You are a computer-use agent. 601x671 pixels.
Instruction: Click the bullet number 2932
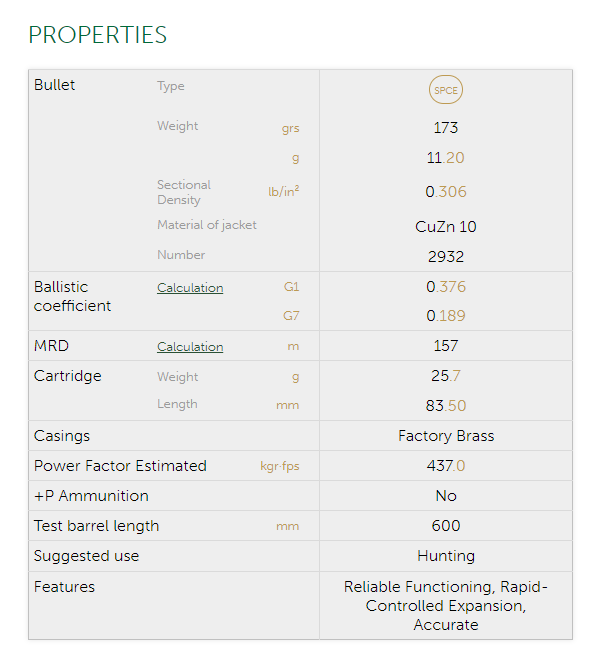click(446, 257)
